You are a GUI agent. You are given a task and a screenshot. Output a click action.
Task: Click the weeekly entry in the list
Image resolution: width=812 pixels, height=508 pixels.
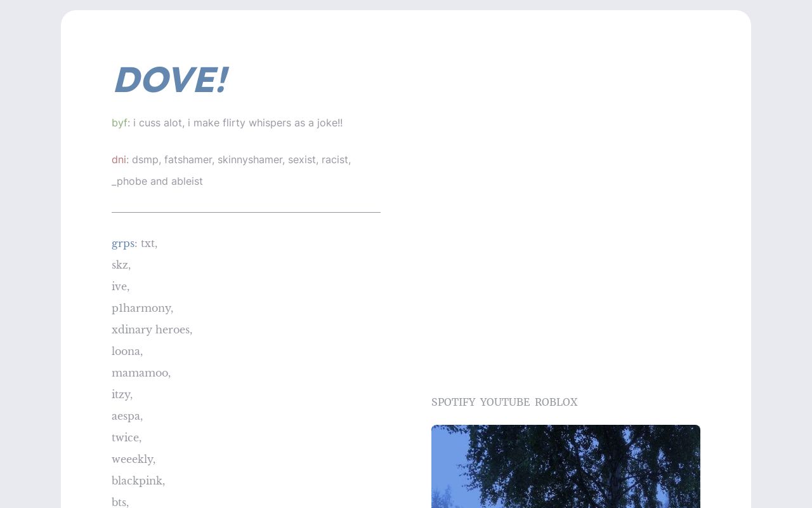[133, 460]
